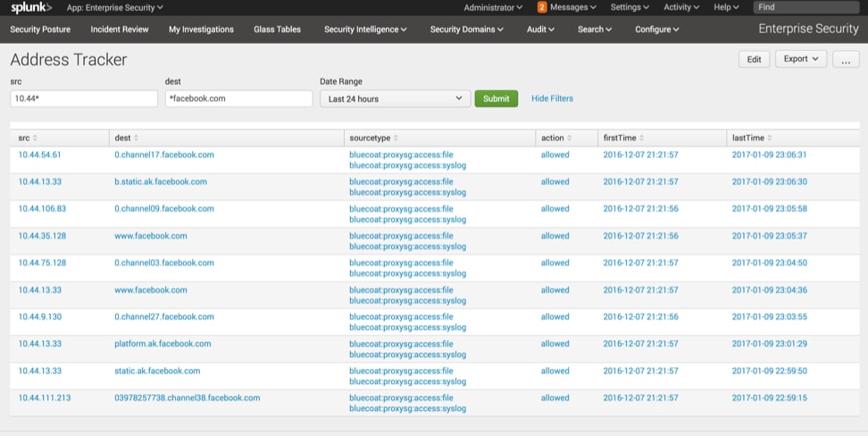
Task: Open the Activity dropdown
Action: tap(681, 8)
